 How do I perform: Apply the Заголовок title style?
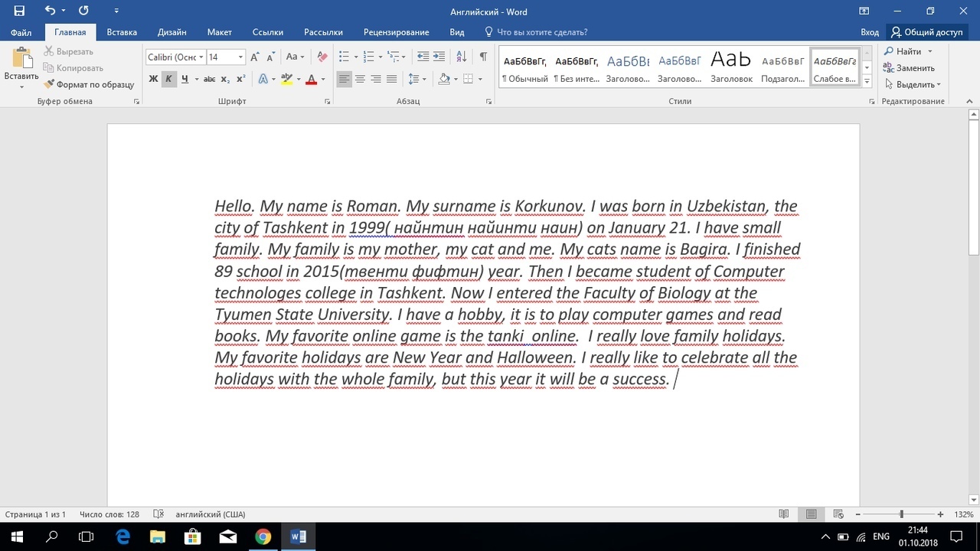(731, 67)
